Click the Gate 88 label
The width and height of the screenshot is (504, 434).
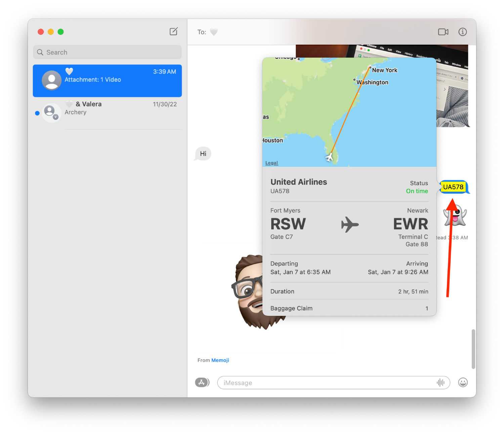[x=417, y=244]
